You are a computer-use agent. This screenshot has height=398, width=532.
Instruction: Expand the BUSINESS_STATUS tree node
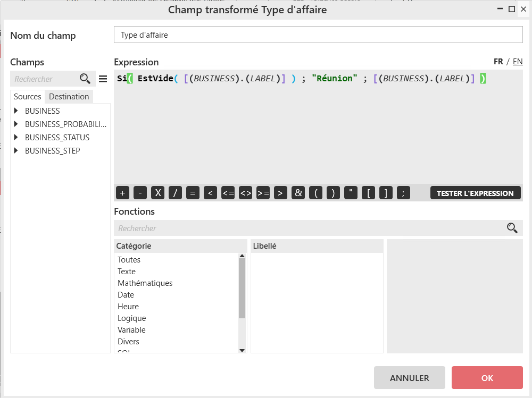click(x=16, y=138)
